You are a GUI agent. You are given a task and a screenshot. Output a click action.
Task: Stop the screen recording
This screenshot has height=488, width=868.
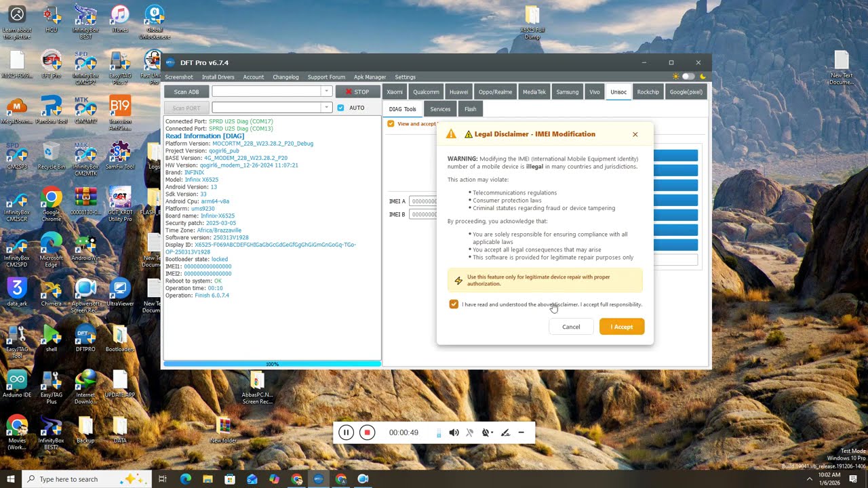click(x=367, y=432)
